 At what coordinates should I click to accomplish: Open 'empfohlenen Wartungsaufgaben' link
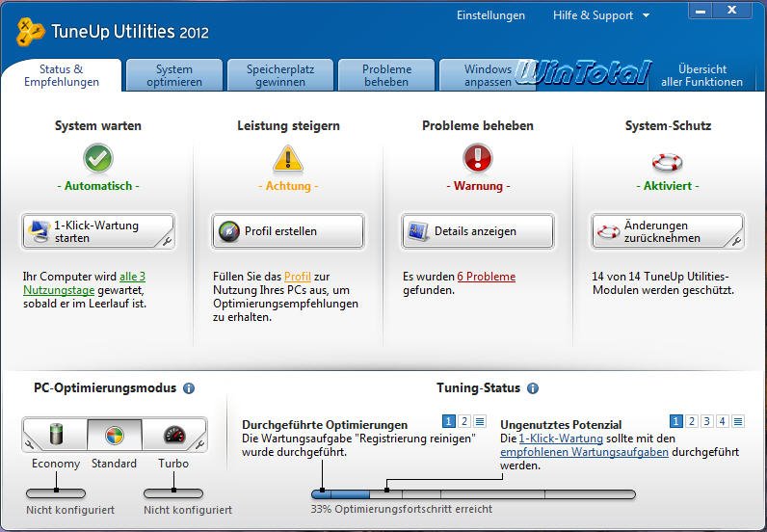[x=584, y=452]
